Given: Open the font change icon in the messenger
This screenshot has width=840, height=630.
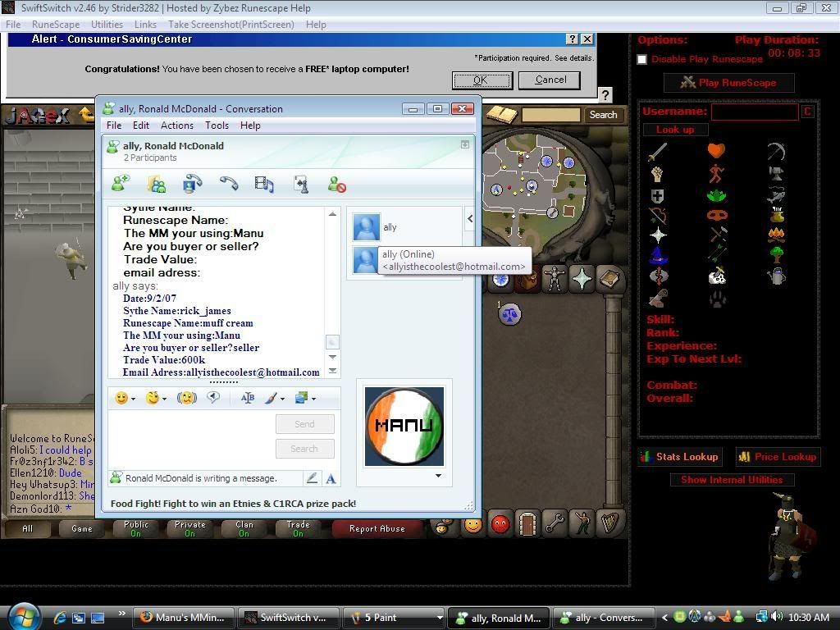Looking at the screenshot, I should 248,398.
